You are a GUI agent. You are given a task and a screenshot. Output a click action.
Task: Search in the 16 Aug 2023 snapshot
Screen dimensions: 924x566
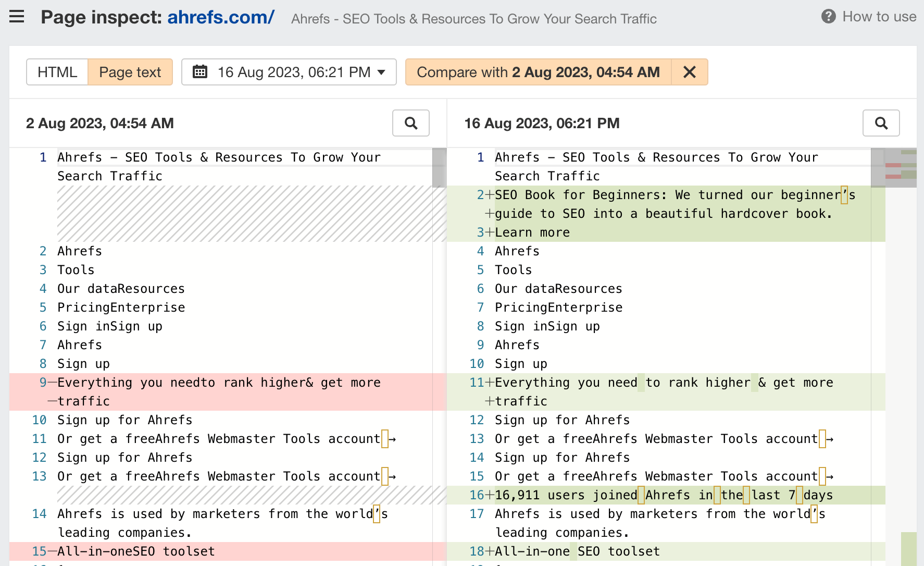coord(881,123)
